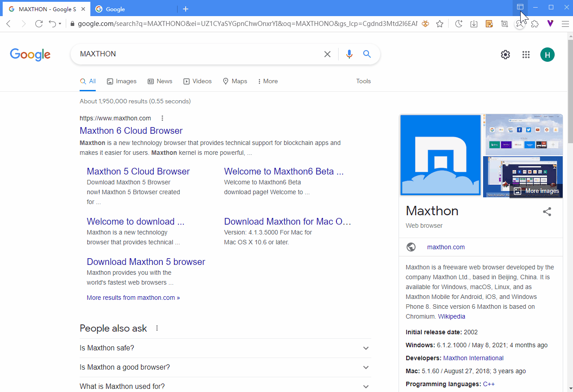The image size is (573, 392).
Task: Open Maxthon 6 Cloud Browser result
Action: (131, 131)
